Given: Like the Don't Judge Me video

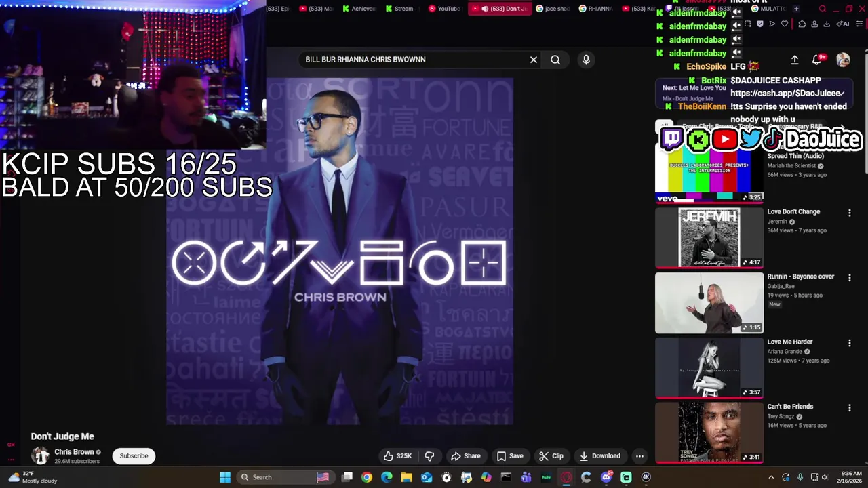Looking at the screenshot, I should point(397,456).
